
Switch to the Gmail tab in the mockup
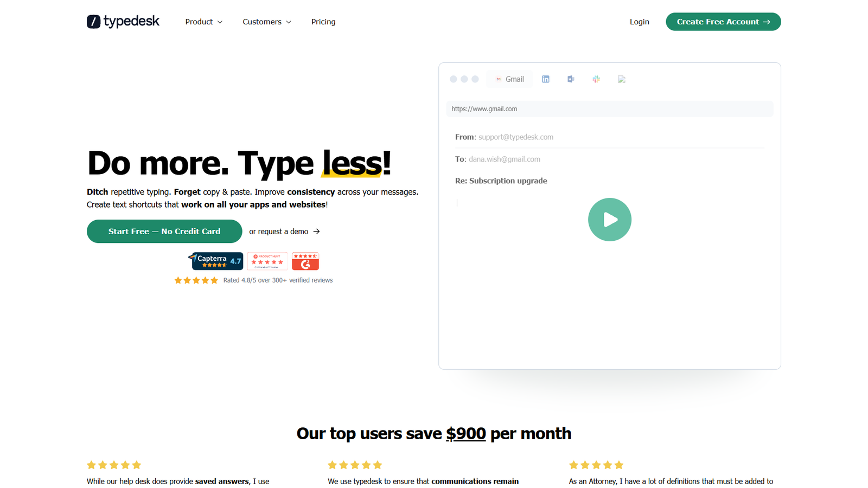509,79
